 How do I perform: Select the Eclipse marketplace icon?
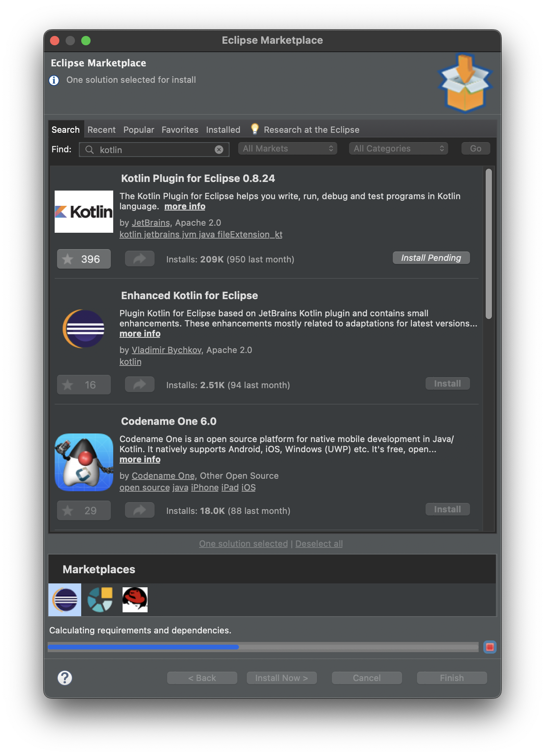coord(65,599)
